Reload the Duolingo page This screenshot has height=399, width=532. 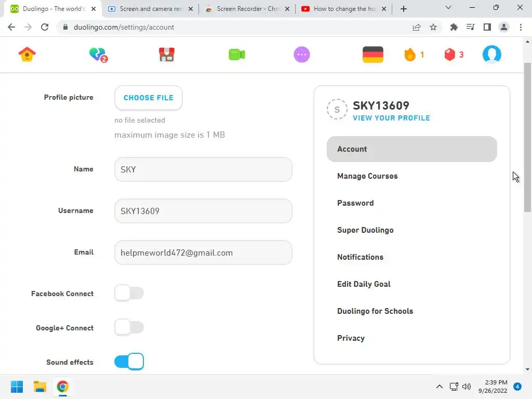(x=45, y=27)
